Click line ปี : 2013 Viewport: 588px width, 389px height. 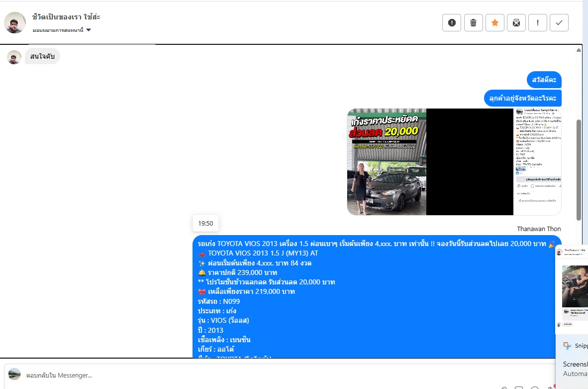click(210, 330)
